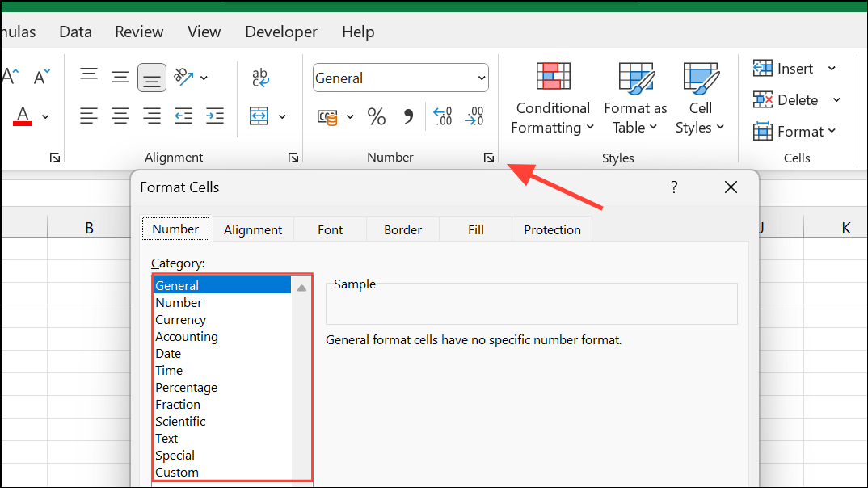Viewport: 868px width, 488px height.
Task: Increase decimal places
Action: [442, 116]
